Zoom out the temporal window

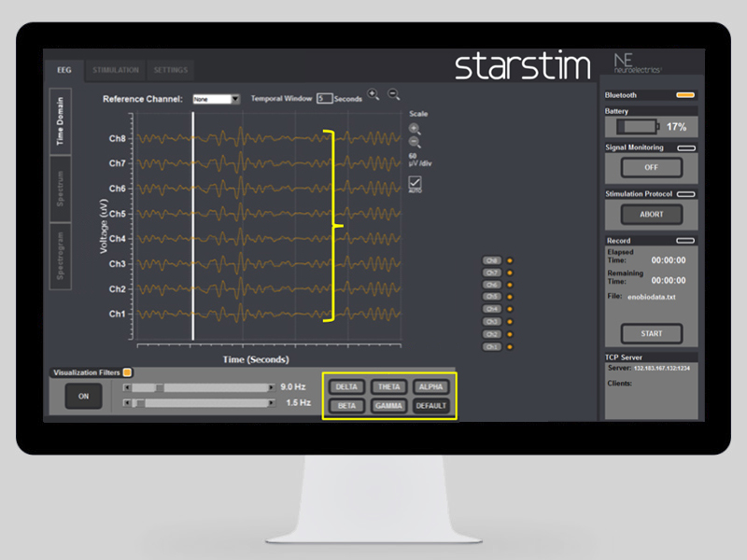pyautogui.click(x=393, y=94)
